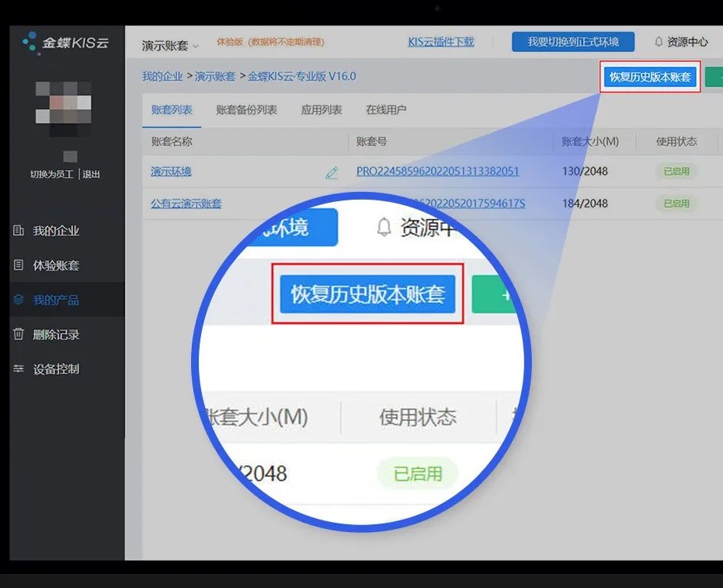Click the 130/2048 size value
Screen dimensions: 723x588
585,171
